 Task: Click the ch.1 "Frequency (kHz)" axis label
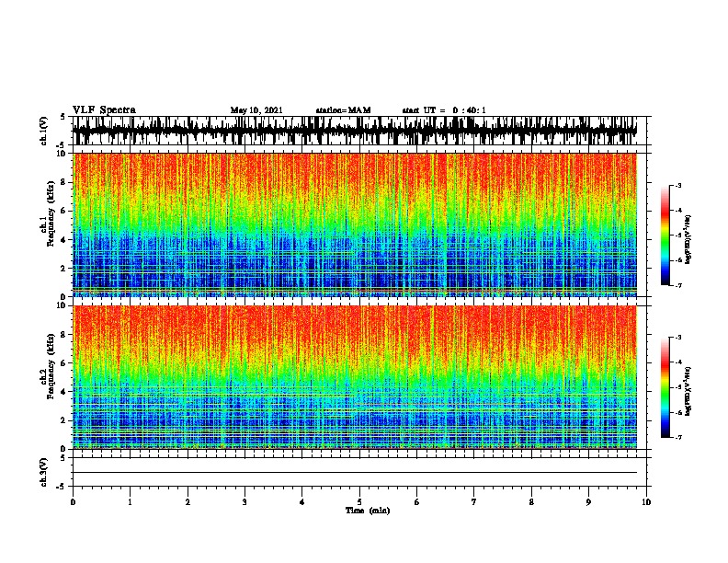51,214
